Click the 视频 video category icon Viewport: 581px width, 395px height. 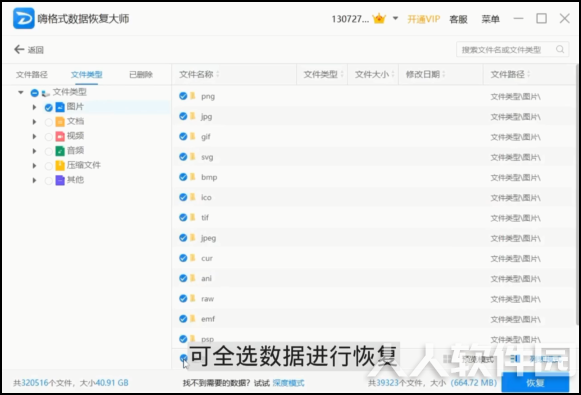[x=60, y=136]
